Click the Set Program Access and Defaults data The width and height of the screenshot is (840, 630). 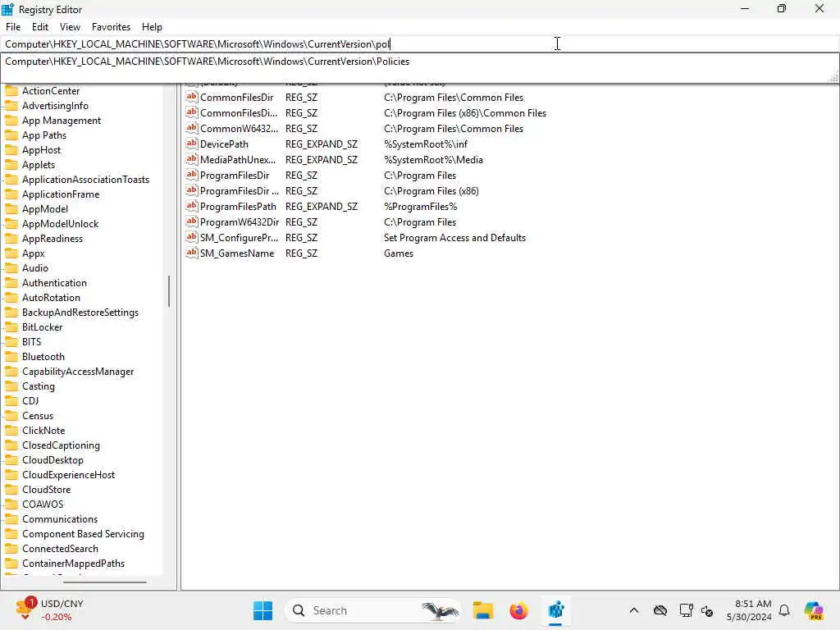(454, 237)
